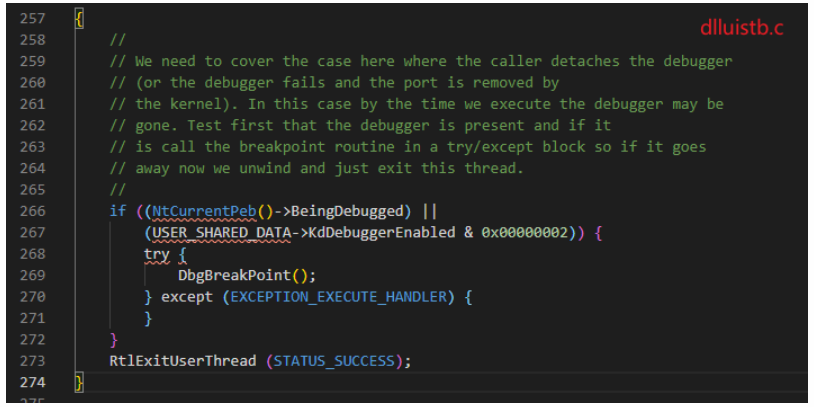Click the STATUS_SUCCESS constant
The image size is (814, 407).
334,360
